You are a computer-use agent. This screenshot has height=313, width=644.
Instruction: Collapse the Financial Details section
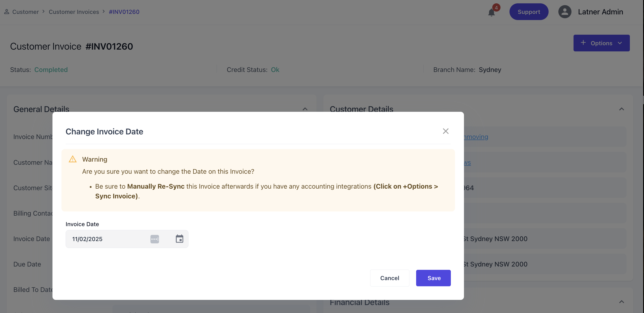tap(621, 302)
